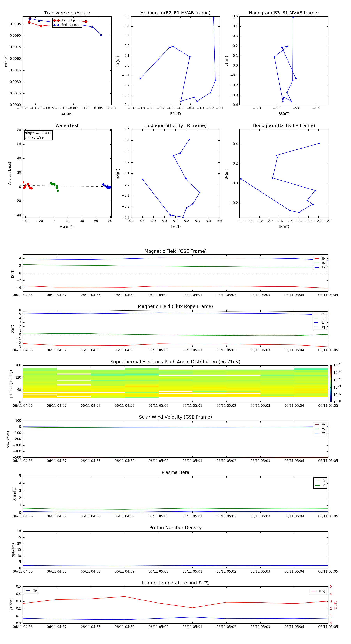The image size is (351, 644).
Task: Click the 'B3(nT)' x-axis label
Action: pyautogui.click(x=284, y=114)
